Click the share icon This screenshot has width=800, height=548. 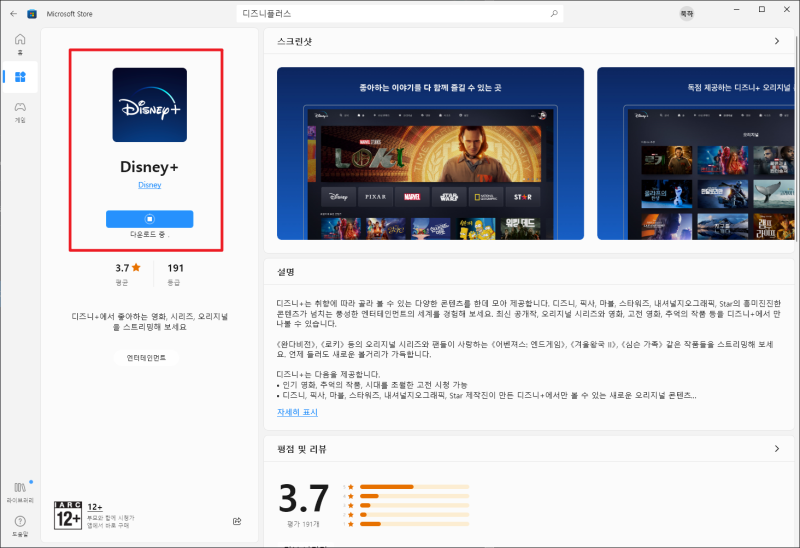[x=237, y=521]
